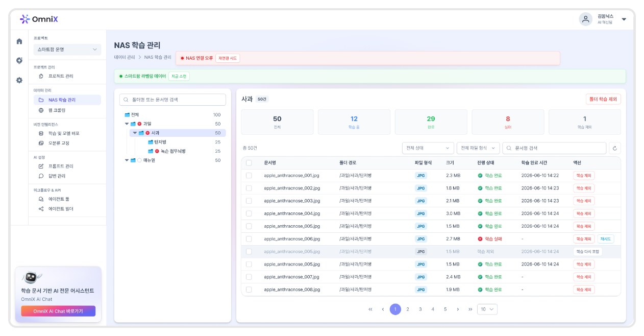Click the chip icon beside 학습 및 모델 배포

point(41,133)
